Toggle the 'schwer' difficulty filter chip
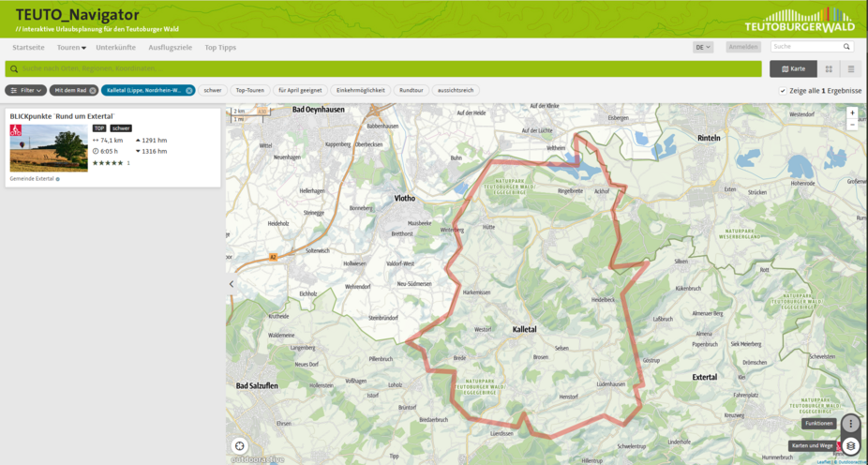868x465 pixels. pos(213,90)
